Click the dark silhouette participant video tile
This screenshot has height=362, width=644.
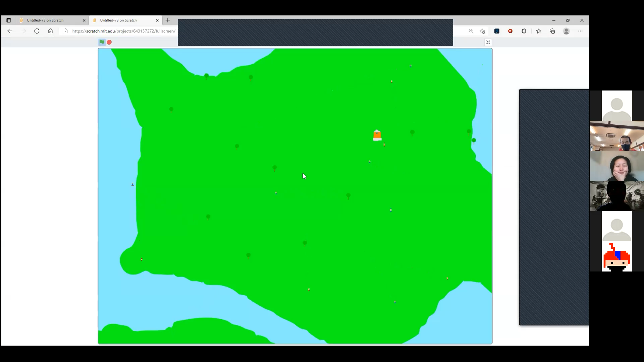(x=617, y=196)
